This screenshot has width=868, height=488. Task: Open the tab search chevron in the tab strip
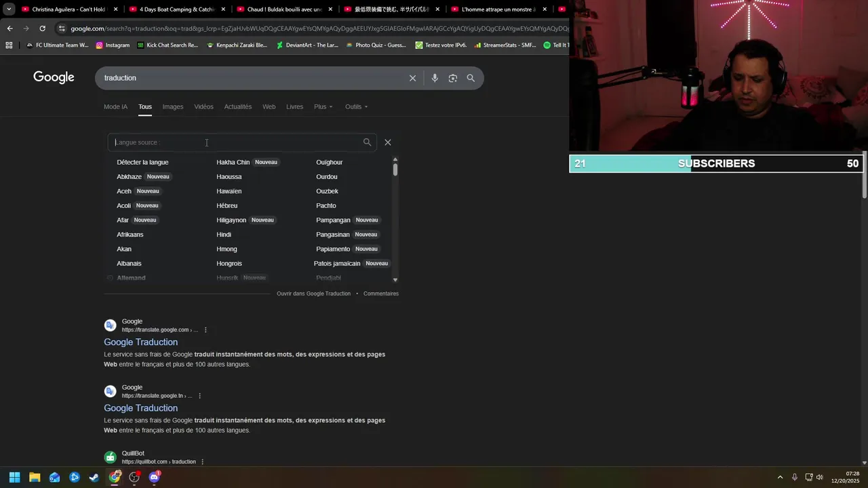[9, 9]
